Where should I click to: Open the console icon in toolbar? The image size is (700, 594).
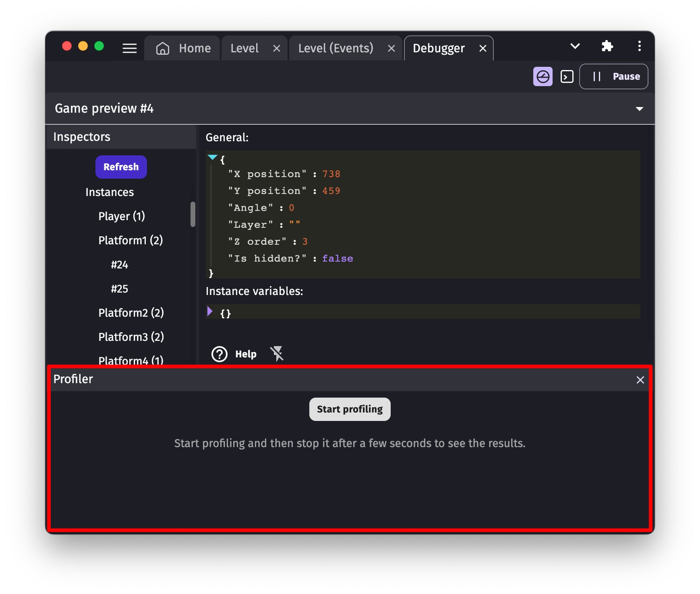tap(567, 76)
